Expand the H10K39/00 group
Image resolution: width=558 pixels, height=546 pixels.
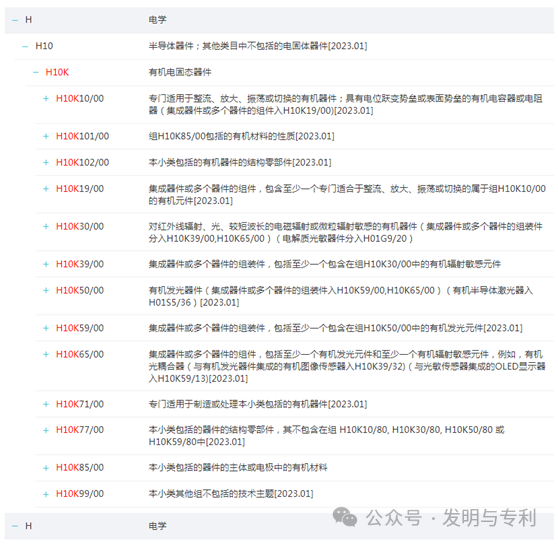click(46, 264)
